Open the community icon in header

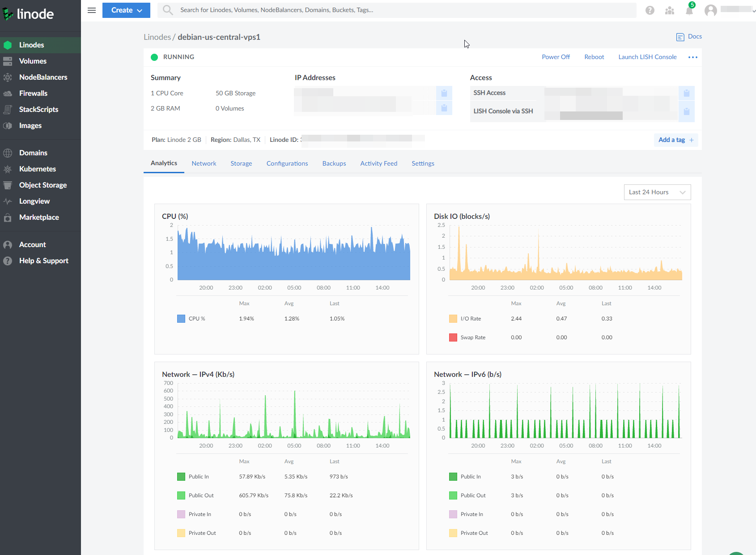[670, 10]
